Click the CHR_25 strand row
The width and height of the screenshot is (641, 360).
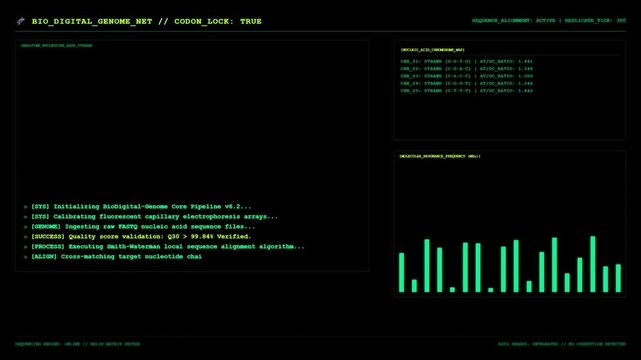pos(466,91)
